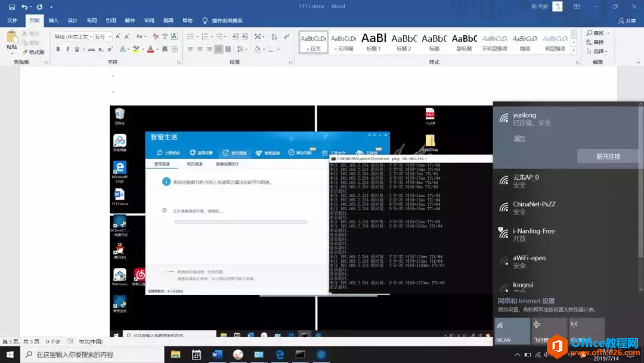Open command prompt from taskbar
This screenshot has height=363, width=644.
point(300,355)
